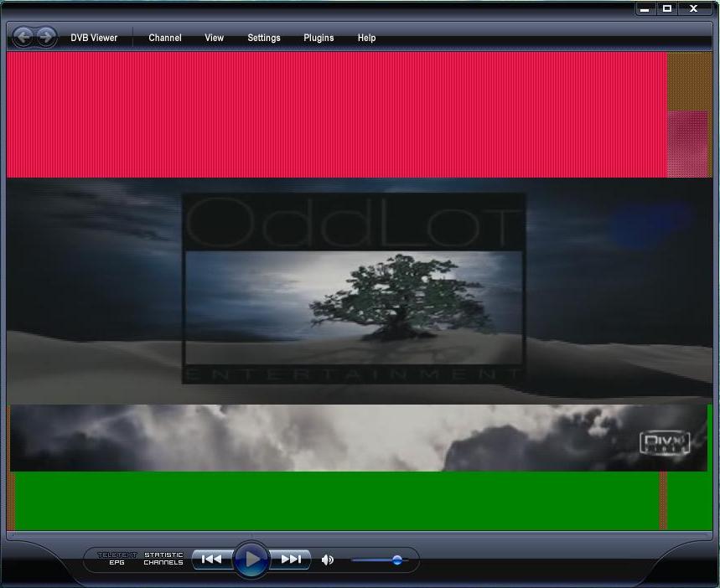This screenshot has height=588, width=720.
Task: Go forward with the right arrow button
Action: point(46,37)
